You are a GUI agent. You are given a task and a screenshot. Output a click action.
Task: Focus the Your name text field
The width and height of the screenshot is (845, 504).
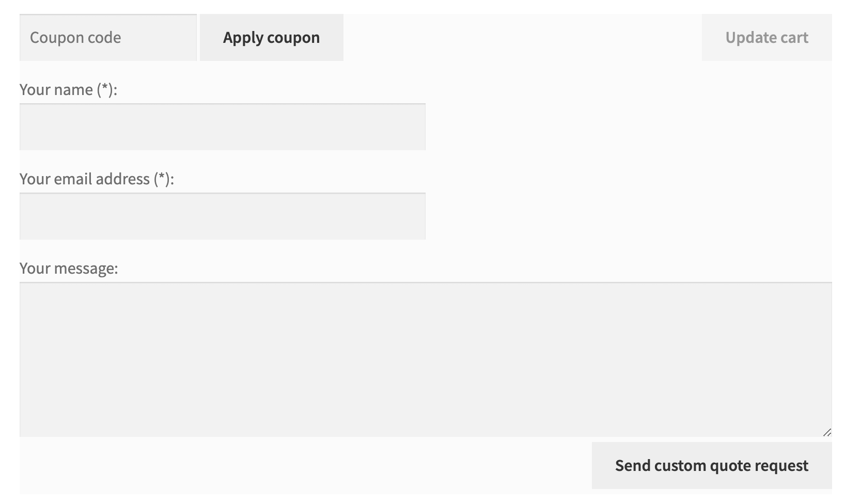(x=223, y=127)
